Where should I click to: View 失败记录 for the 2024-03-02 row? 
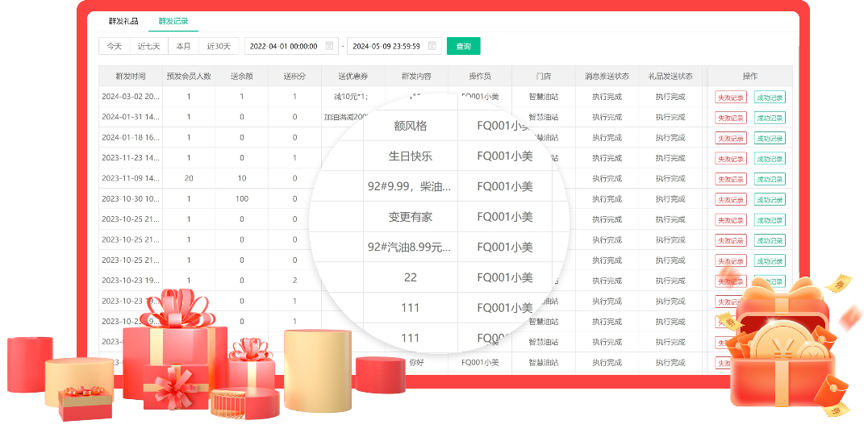click(731, 98)
